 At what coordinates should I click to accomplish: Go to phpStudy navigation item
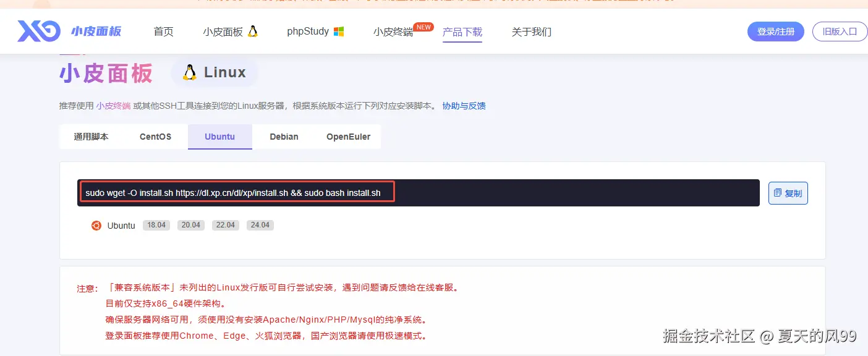[x=315, y=32]
